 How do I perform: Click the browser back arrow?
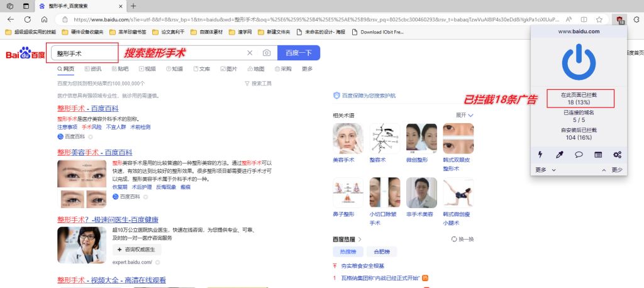click(x=11, y=19)
